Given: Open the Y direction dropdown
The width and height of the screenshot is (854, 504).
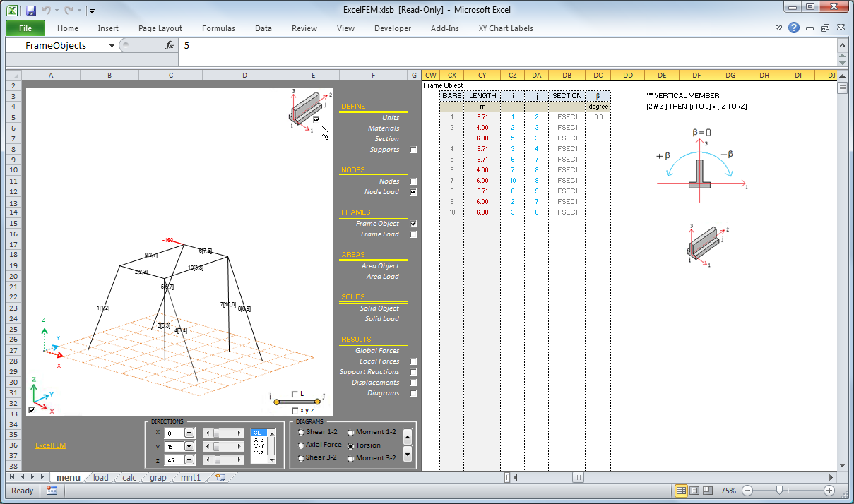Looking at the screenshot, I should pyautogui.click(x=189, y=447).
